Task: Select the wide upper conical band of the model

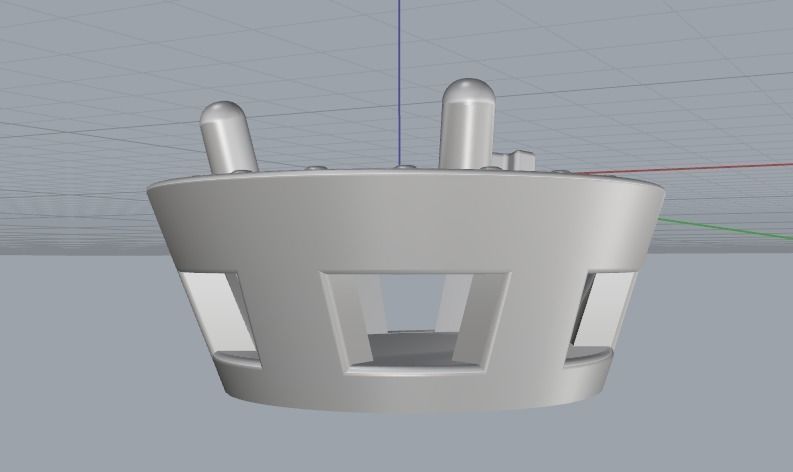Action: pyautogui.click(x=405, y=220)
